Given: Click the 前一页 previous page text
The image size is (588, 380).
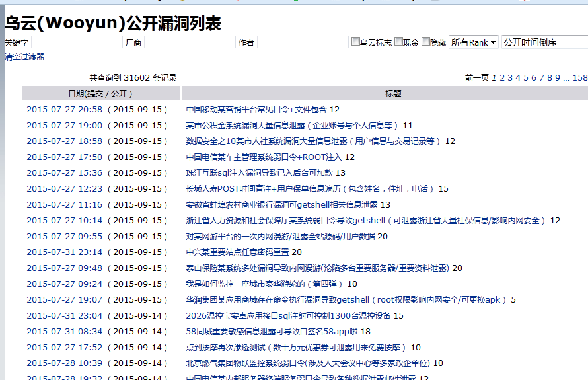Looking at the screenshot, I should [x=477, y=77].
